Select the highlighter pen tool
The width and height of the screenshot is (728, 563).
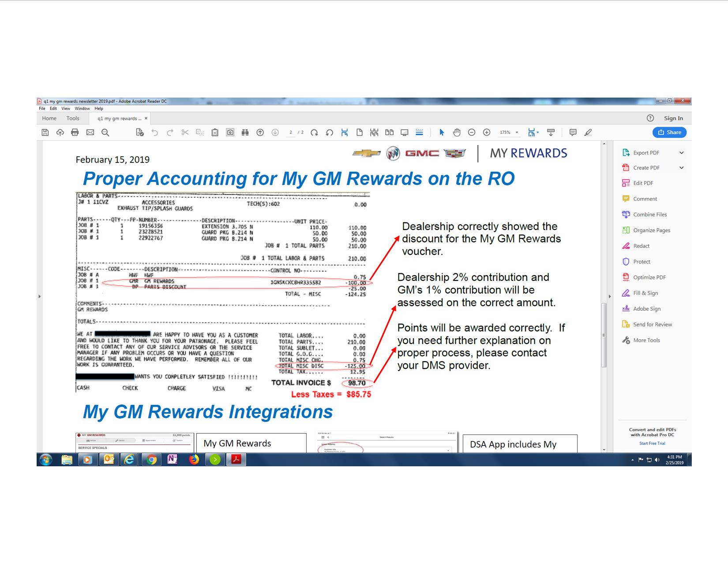point(588,132)
